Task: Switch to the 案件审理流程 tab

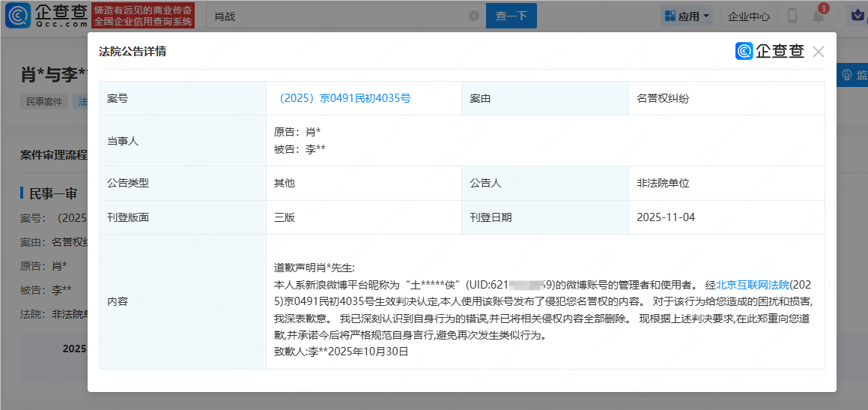Action: [x=54, y=155]
